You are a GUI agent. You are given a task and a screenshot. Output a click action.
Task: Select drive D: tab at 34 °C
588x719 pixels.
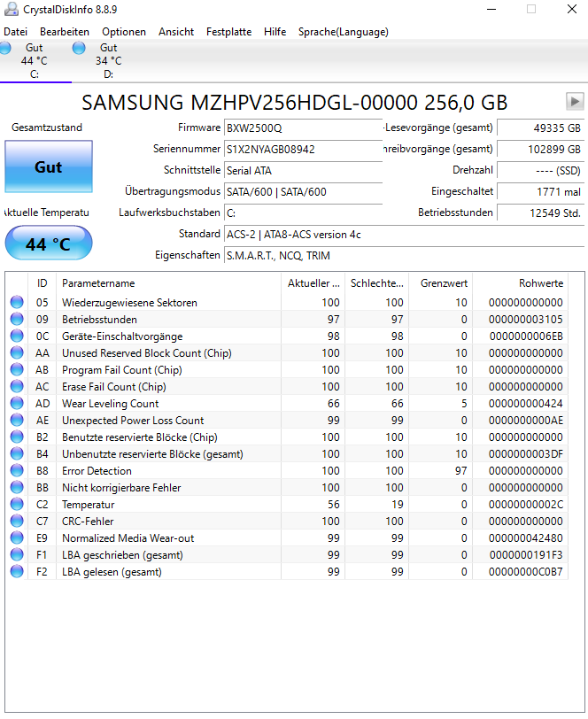[108, 61]
